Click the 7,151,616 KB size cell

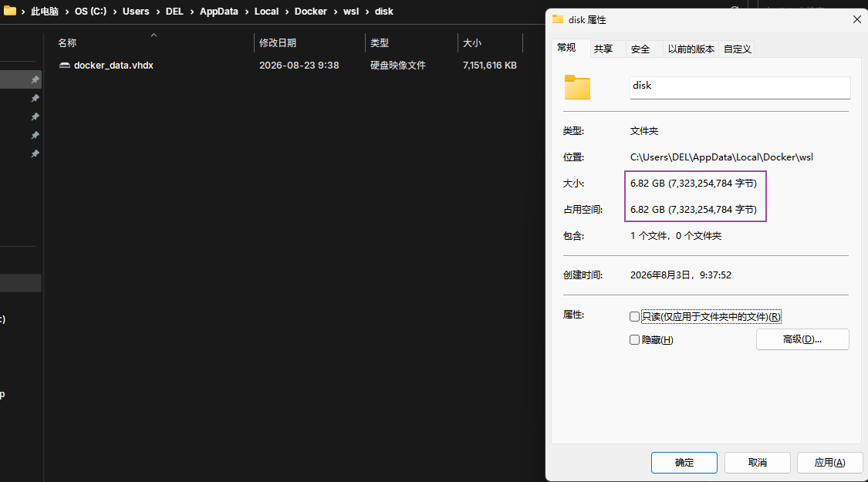pyautogui.click(x=489, y=66)
